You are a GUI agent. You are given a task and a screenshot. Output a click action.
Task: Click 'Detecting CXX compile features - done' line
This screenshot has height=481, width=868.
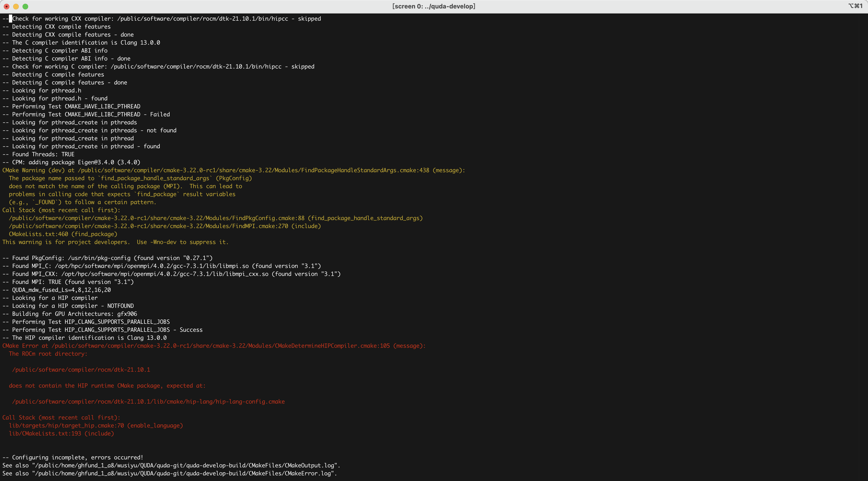(x=68, y=35)
